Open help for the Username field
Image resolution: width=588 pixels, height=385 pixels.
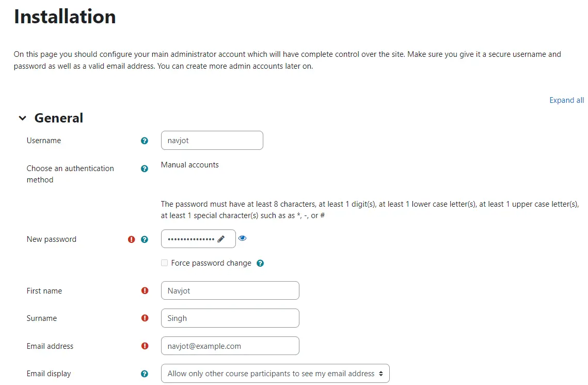(144, 140)
